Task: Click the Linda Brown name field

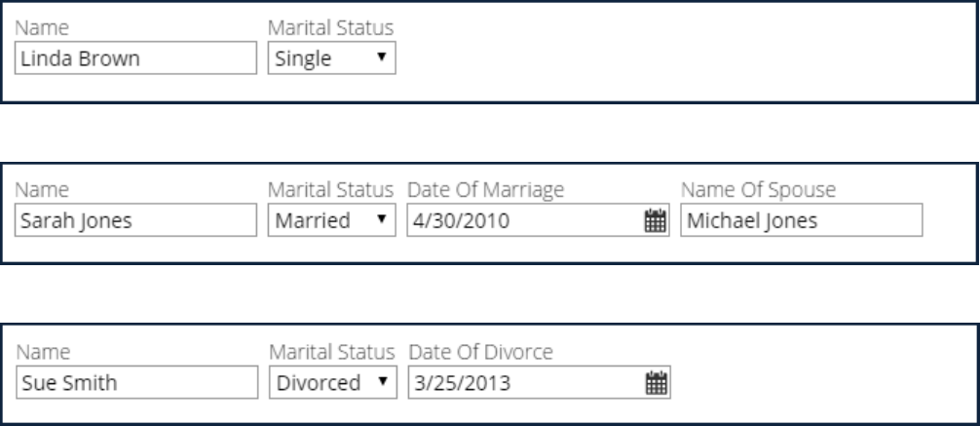Action: [x=134, y=59]
